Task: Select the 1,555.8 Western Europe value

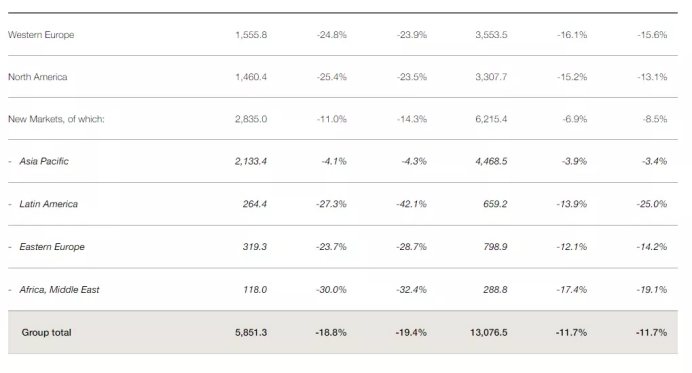Action: click(251, 35)
